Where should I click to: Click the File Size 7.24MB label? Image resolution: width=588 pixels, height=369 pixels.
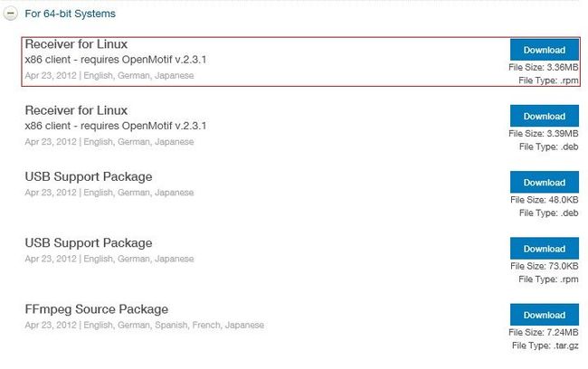pyautogui.click(x=544, y=332)
